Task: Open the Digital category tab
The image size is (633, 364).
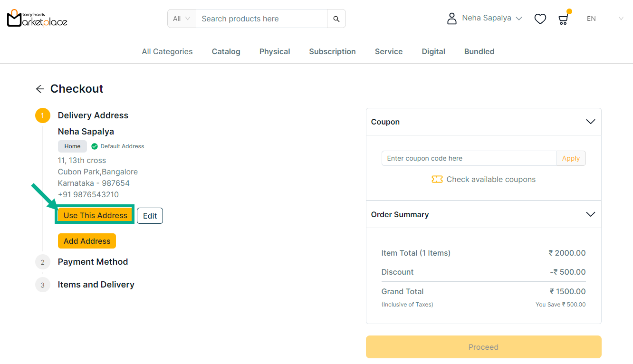Action: point(433,51)
